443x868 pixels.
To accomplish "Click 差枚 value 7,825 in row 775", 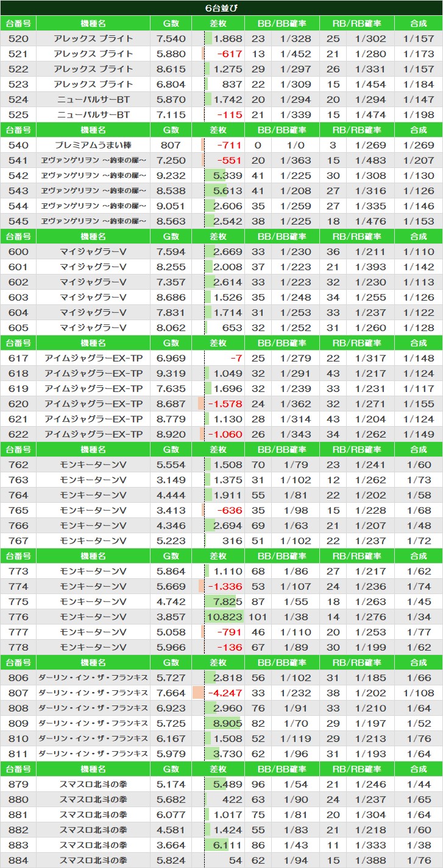I will tap(228, 601).
